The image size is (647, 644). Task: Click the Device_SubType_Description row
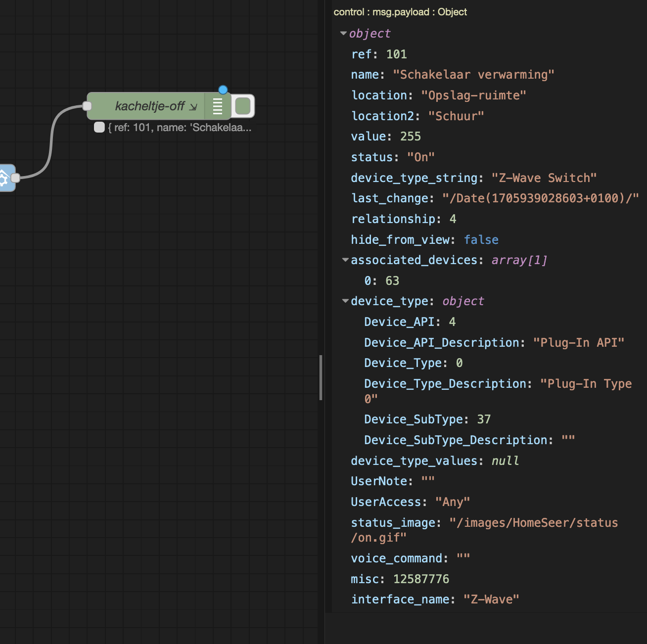[469, 440]
